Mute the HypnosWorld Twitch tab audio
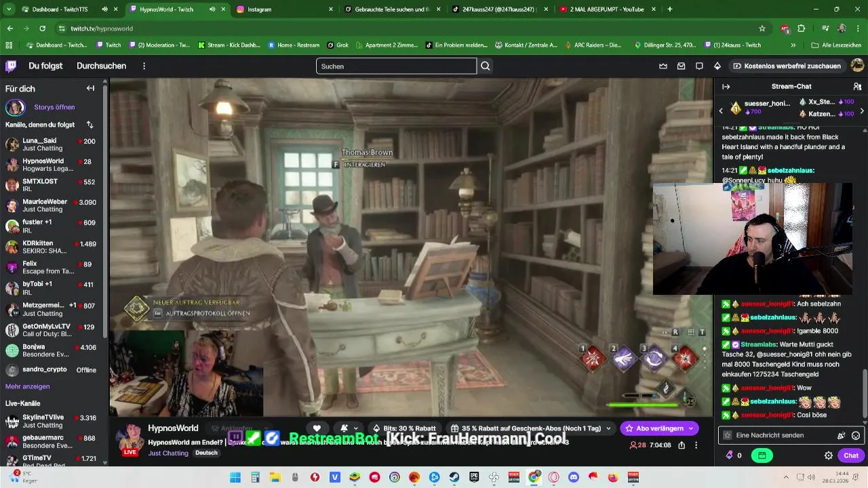868x488 pixels. (212, 9)
